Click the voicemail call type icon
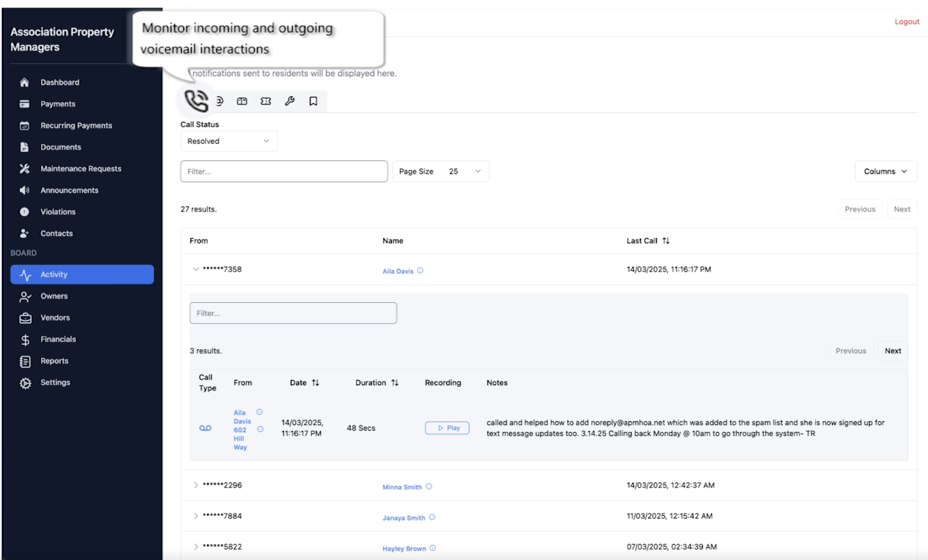The image size is (928, 560). [205, 428]
